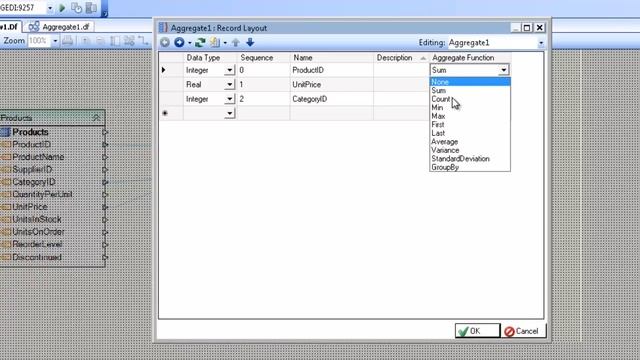Click the scheduled job icon with clock
The image size is (640, 360).
point(76,8)
